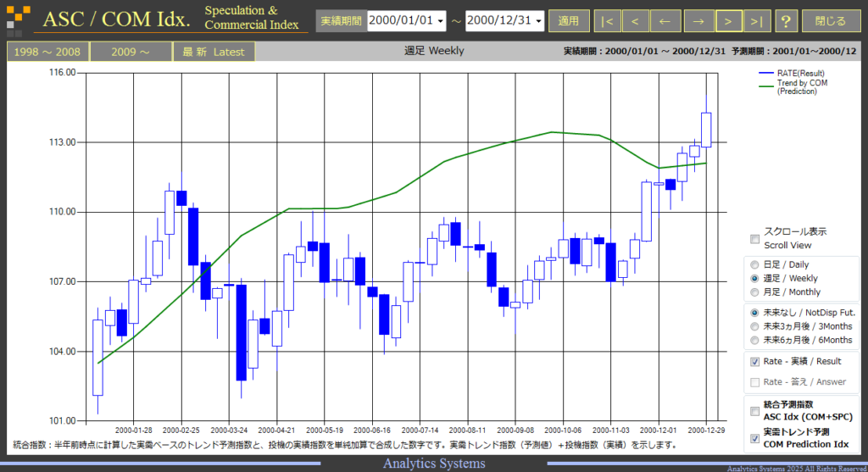The image size is (868, 472).
Task: Enable the Scroll View checkbox
Action: tap(754, 239)
